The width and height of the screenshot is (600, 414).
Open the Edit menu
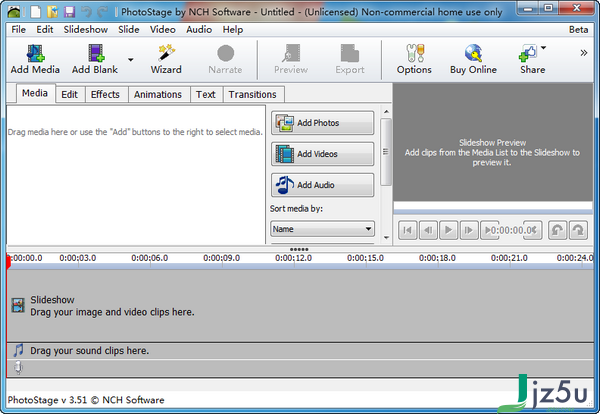click(x=45, y=29)
